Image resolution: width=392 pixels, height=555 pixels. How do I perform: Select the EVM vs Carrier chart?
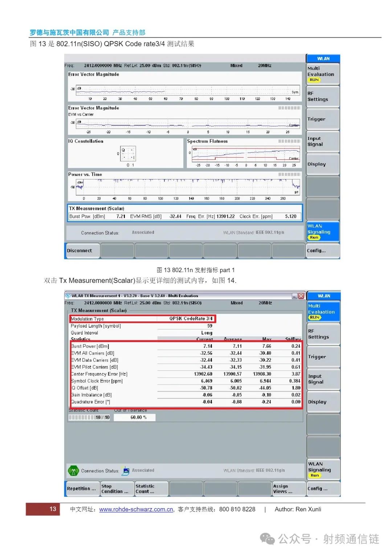point(185,120)
